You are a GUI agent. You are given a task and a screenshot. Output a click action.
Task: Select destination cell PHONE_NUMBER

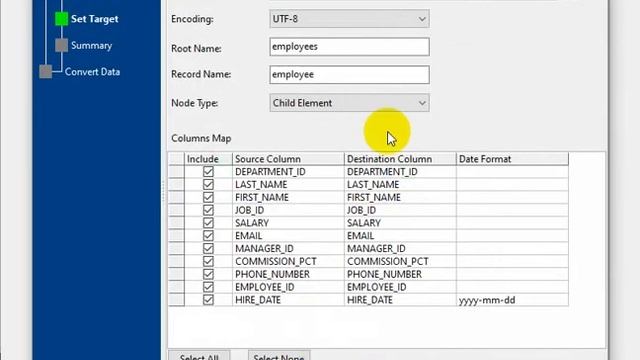(400, 274)
